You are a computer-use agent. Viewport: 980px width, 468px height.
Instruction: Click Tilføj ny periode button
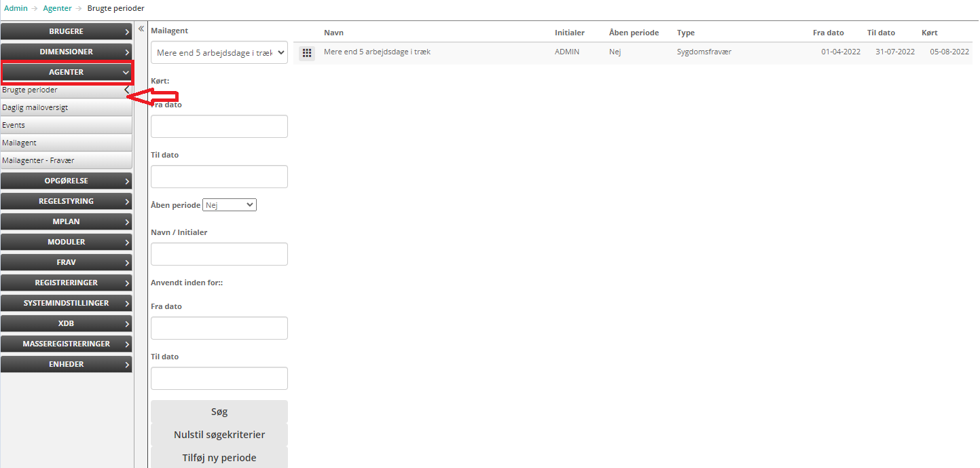click(x=219, y=457)
